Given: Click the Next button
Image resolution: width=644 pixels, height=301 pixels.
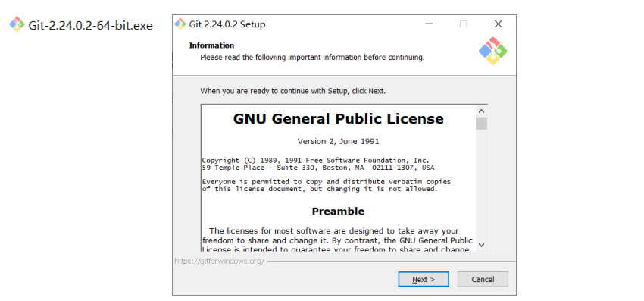Looking at the screenshot, I should tap(424, 279).
